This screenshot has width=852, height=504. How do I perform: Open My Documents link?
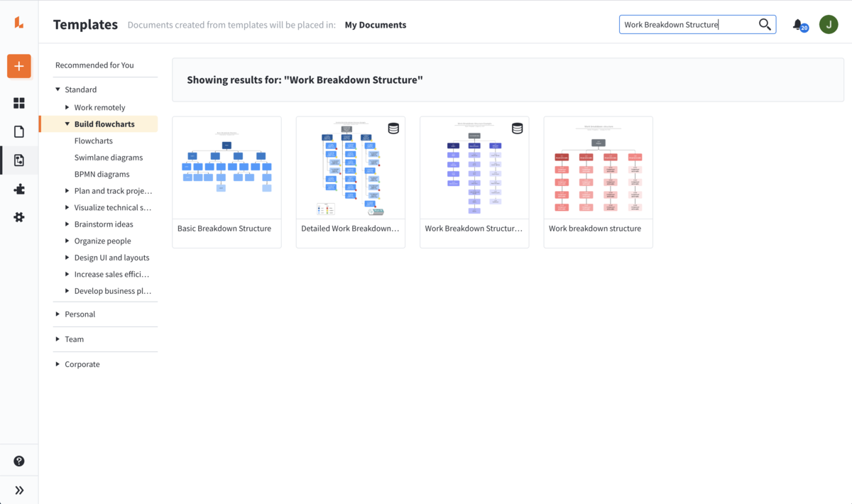[x=375, y=24]
